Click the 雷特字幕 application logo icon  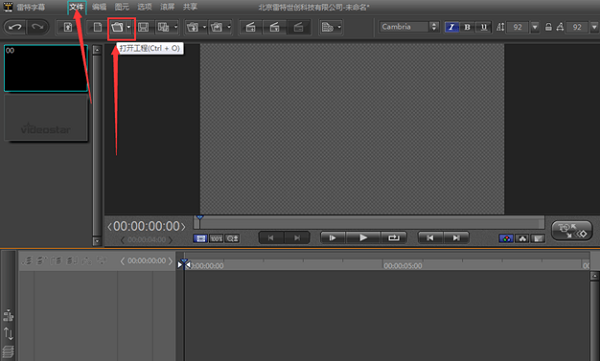(8, 7)
